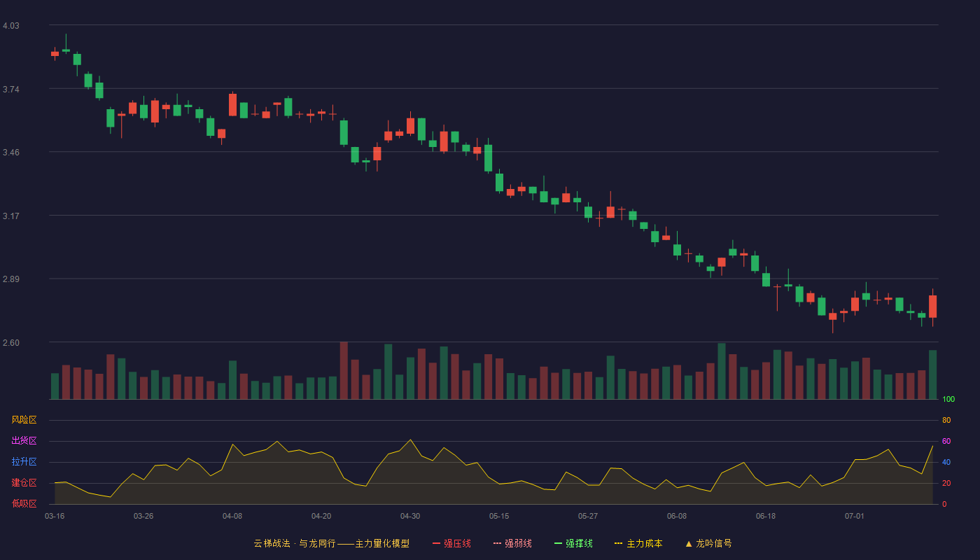Viewport: 980px width, 560px height.
Task: Click the 龙吟信号 triangle legend icon
Action: coord(689,543)
